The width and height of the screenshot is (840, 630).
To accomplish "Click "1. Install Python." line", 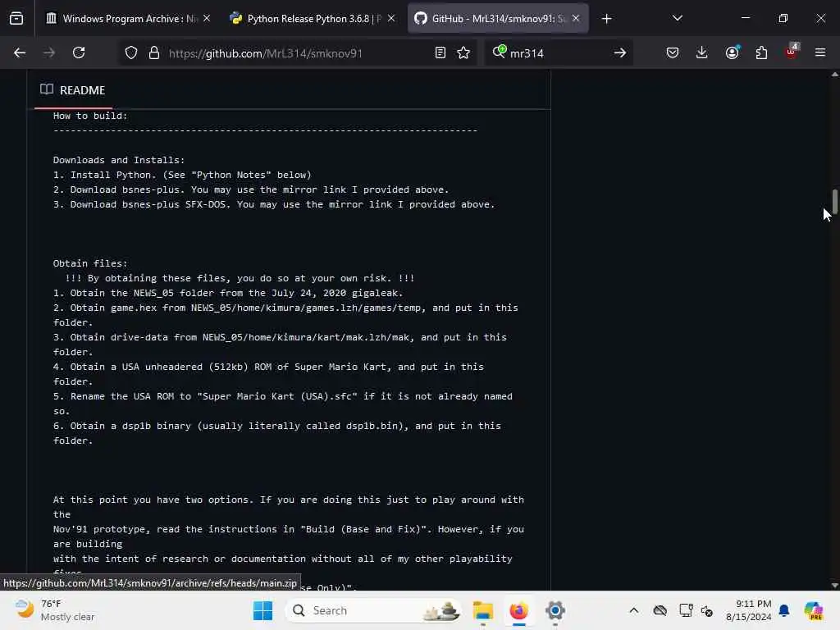I will click(x=182, y=175).
